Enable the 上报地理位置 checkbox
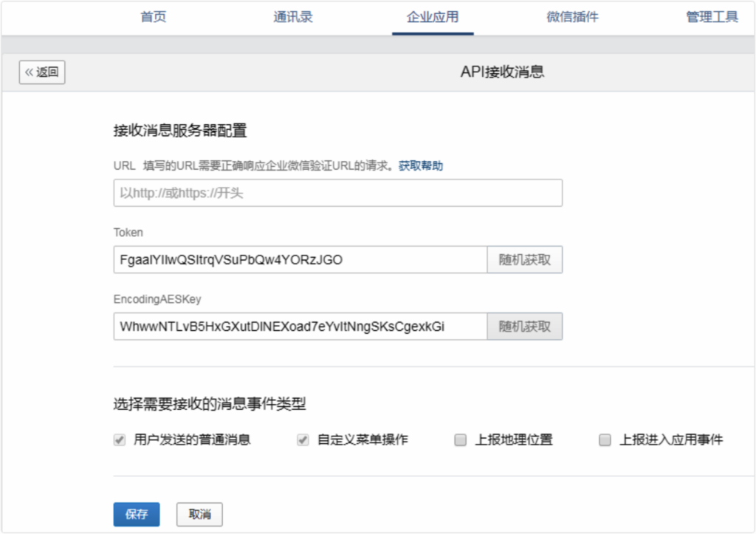 click(x=461, y=440)
